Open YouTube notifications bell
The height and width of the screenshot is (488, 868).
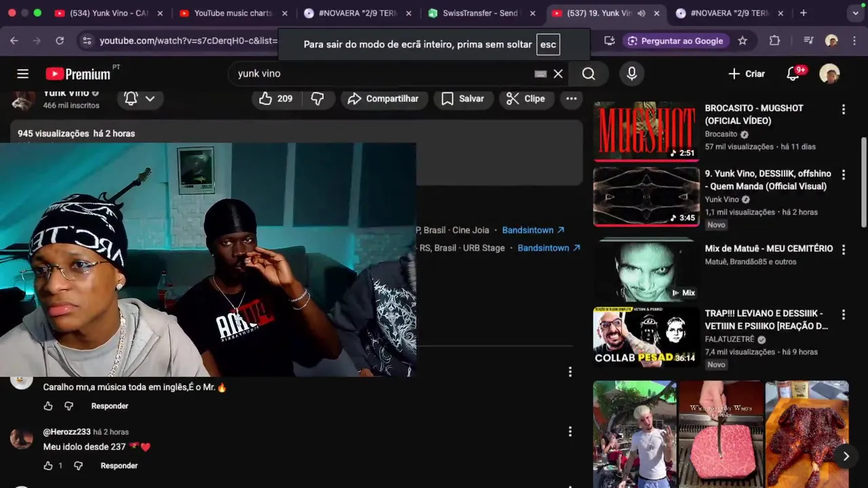(x=793, y=74)
